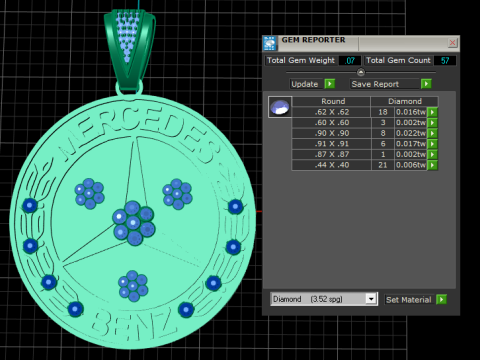
Task: Click green arrow for the .90 X .90 row
Action: click(432, 133)
